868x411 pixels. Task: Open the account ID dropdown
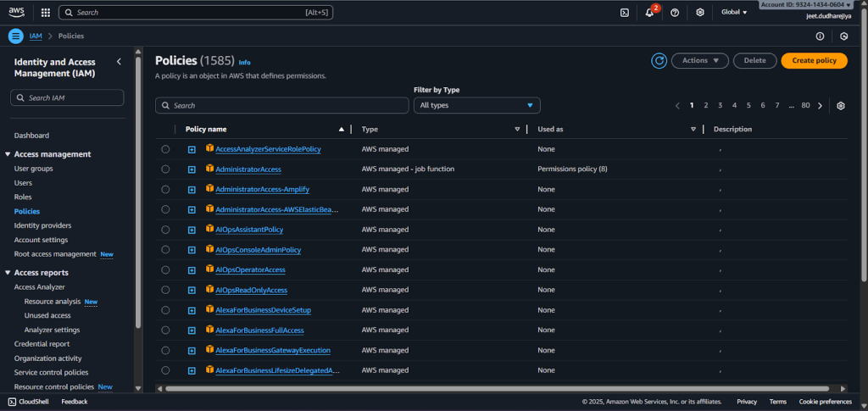tap(805, 4)
